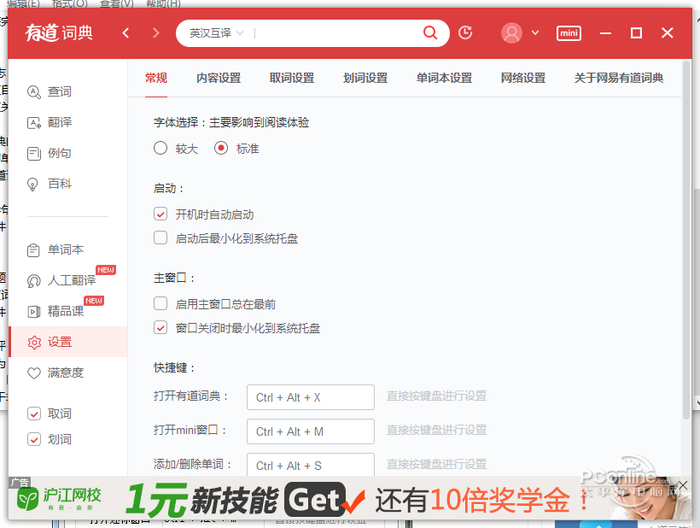
Task: Open the 满意度 satisfaction heart item
Action: (x=55, y=373)
